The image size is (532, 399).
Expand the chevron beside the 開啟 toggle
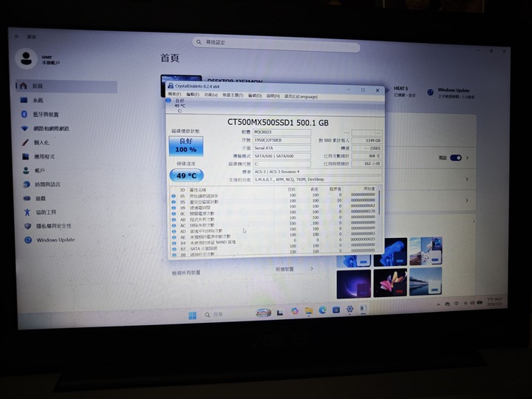click(x=467, y=158)
